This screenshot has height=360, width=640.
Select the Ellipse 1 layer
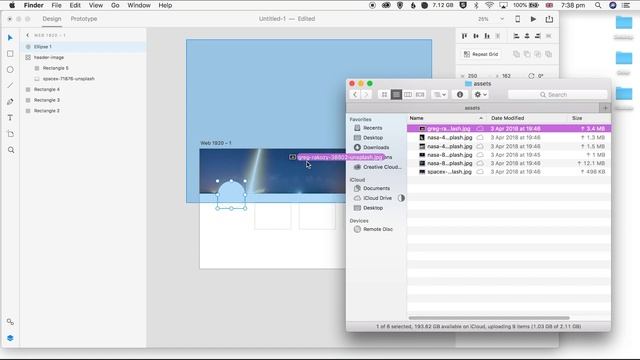point(84,47)
